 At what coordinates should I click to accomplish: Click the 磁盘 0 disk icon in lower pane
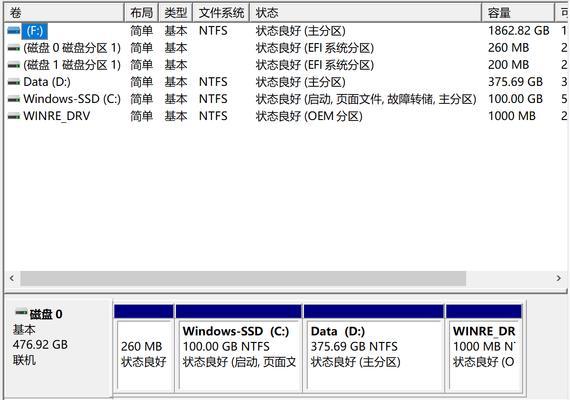[21, 312]
